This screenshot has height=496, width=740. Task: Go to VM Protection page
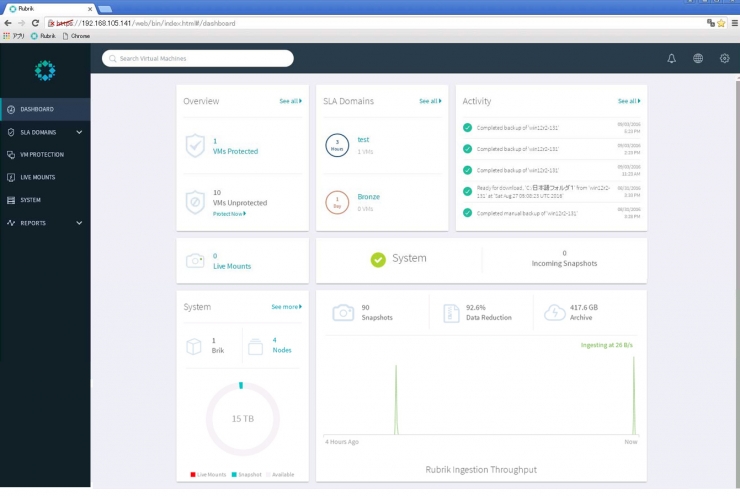[42, 155]
